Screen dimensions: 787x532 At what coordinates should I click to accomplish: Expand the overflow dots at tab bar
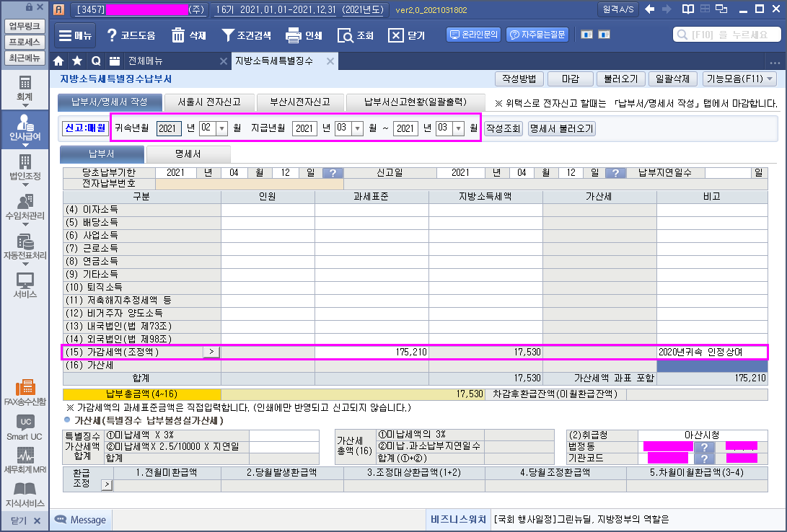click(x=775, y=62)
